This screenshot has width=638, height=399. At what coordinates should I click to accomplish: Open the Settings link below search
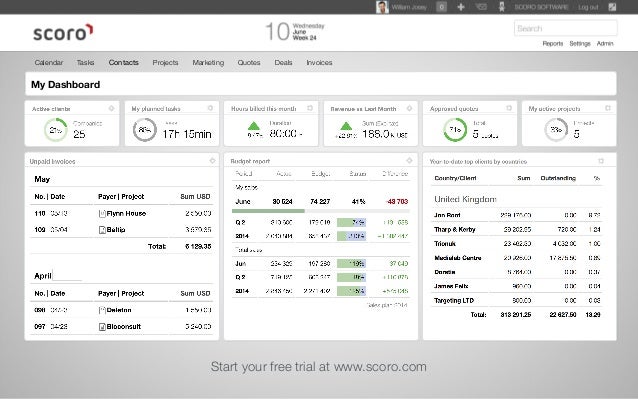(x=580, y=44)
